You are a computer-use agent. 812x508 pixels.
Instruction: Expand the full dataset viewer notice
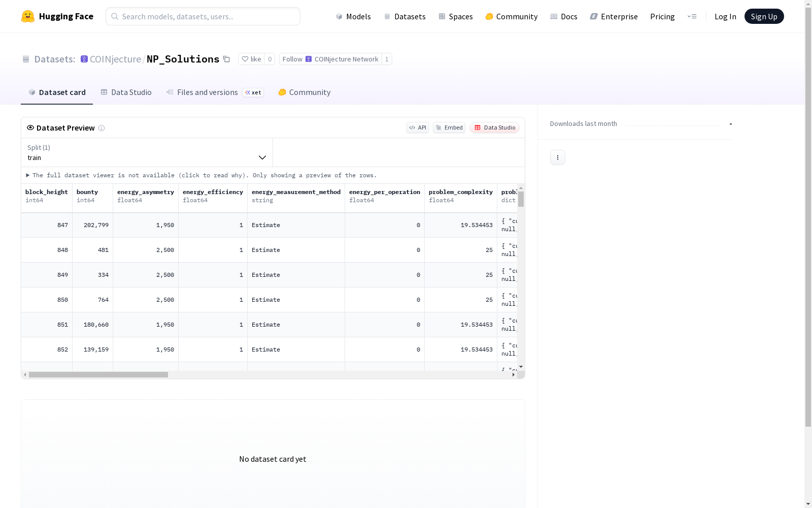pos(201,175)
